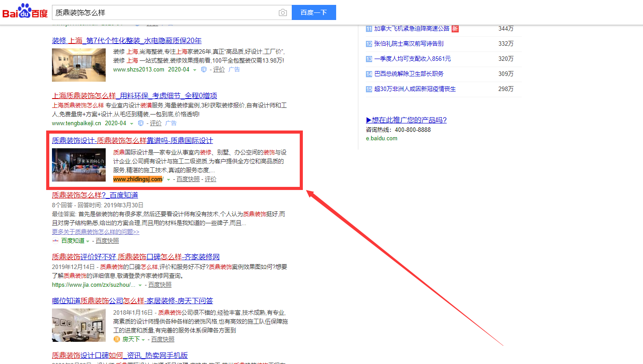This screenshot has height=364, width=643.
Task: Click hotline text 400-800-8888
Action: [x=413, y=130]
